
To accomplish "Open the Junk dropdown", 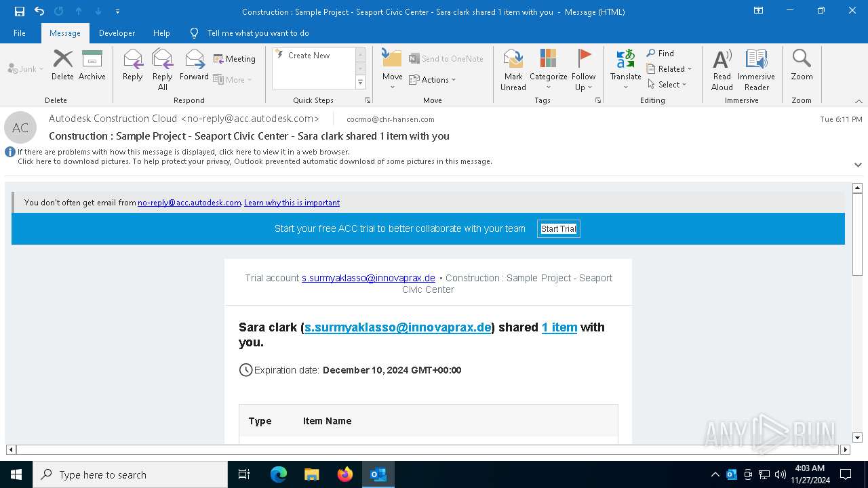I will pos(26,68).
